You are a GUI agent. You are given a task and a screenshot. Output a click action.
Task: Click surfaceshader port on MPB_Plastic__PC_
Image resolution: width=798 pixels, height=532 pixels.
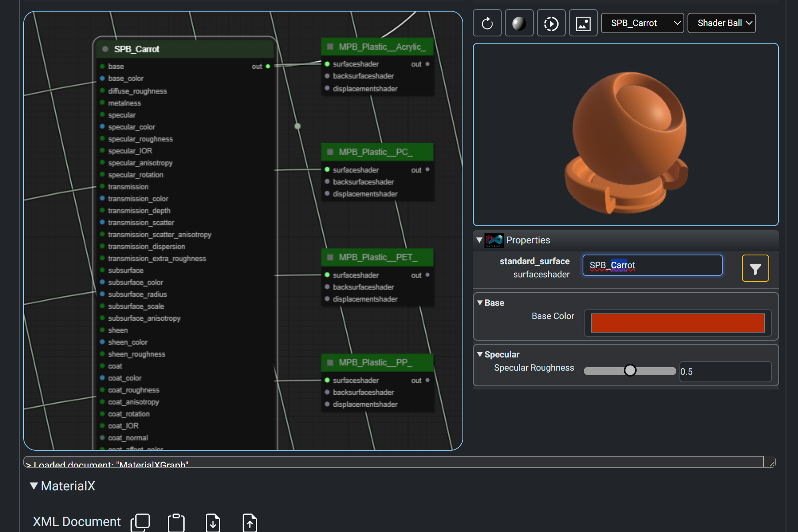327,170
